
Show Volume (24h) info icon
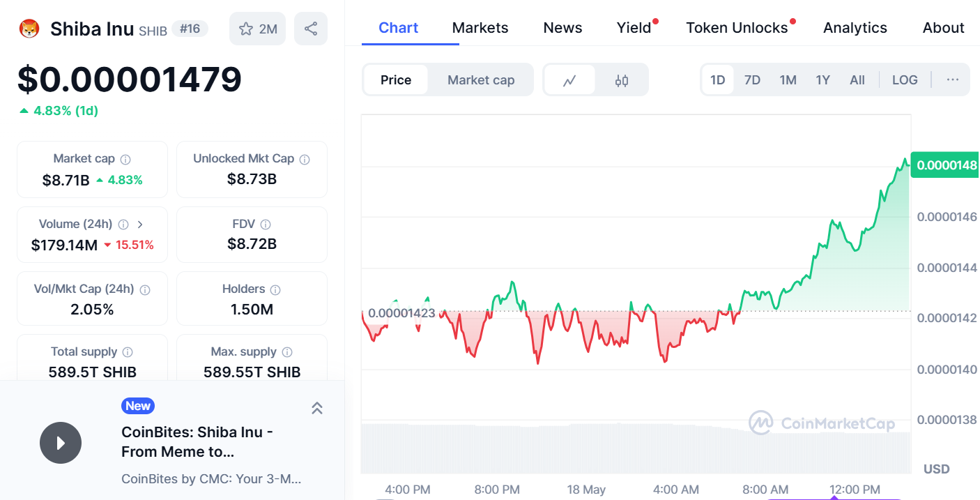tap(123, 225)
